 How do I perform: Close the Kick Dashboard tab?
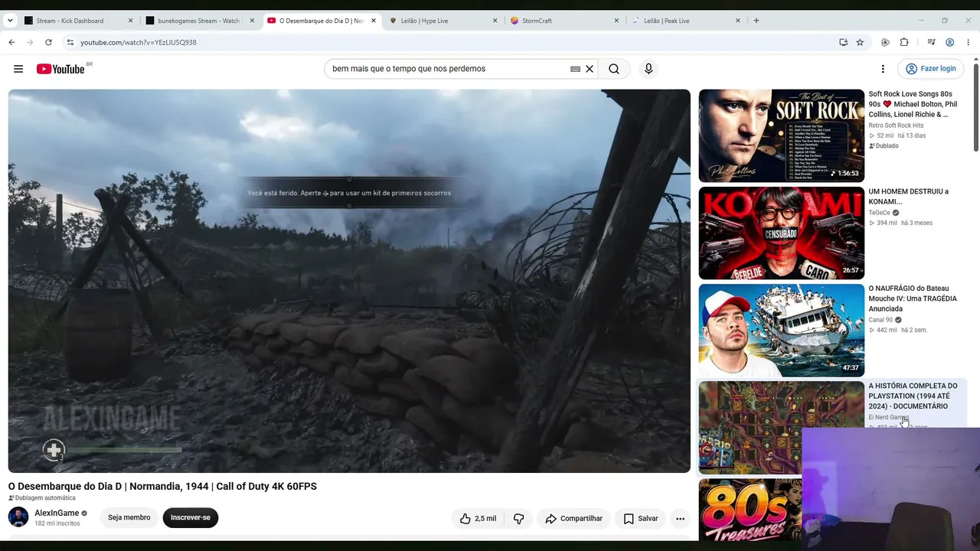tap(130, 21)
